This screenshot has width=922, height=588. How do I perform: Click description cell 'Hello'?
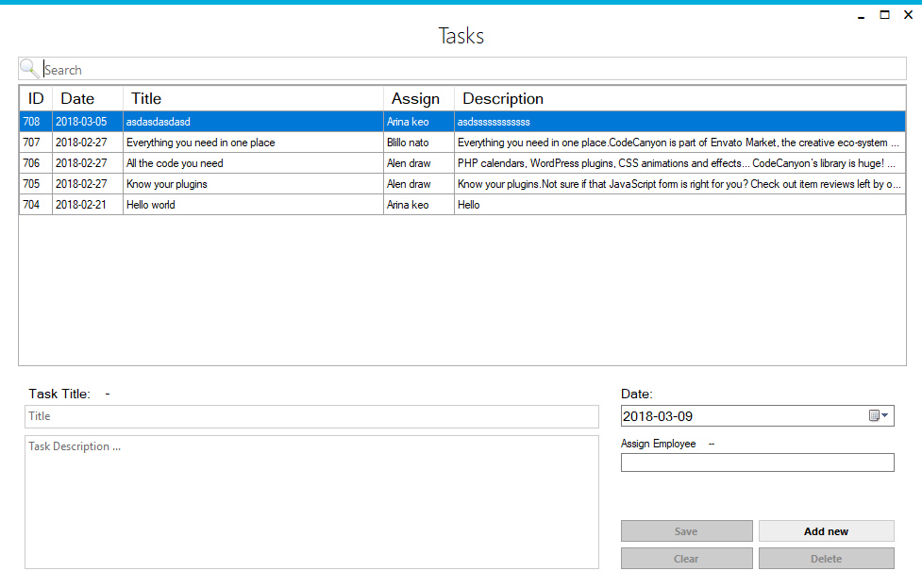click(679, 205)
